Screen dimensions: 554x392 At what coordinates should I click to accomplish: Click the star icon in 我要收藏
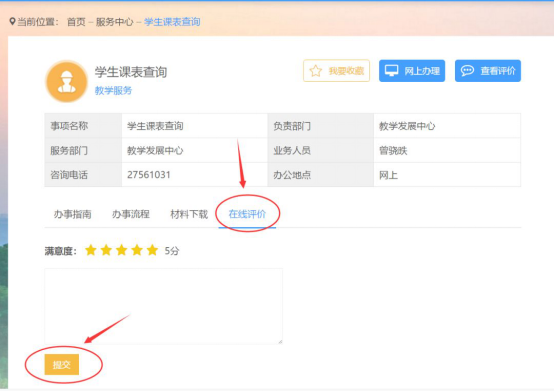316,71
